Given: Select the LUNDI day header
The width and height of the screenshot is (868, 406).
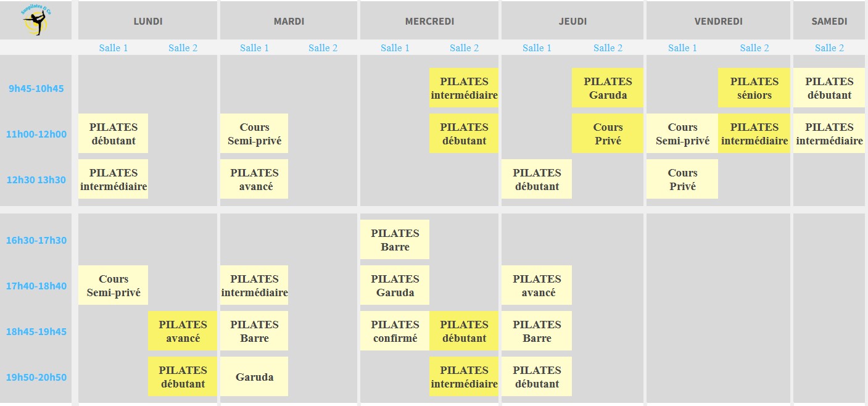Looking at the screenshot, I should (148, 21).
